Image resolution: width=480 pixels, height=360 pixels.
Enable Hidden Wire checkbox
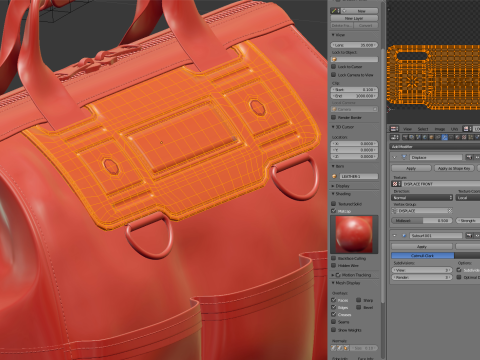333,266
